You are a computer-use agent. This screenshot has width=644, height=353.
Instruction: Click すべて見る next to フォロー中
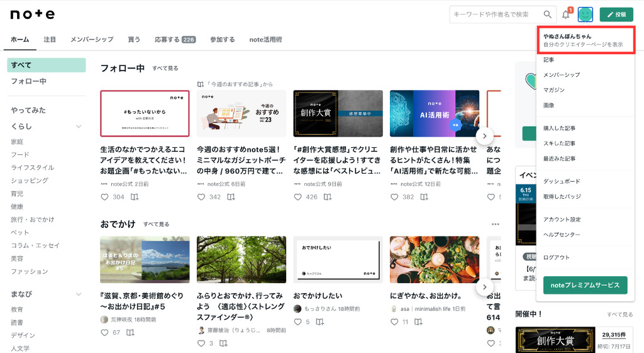[165, 68]
